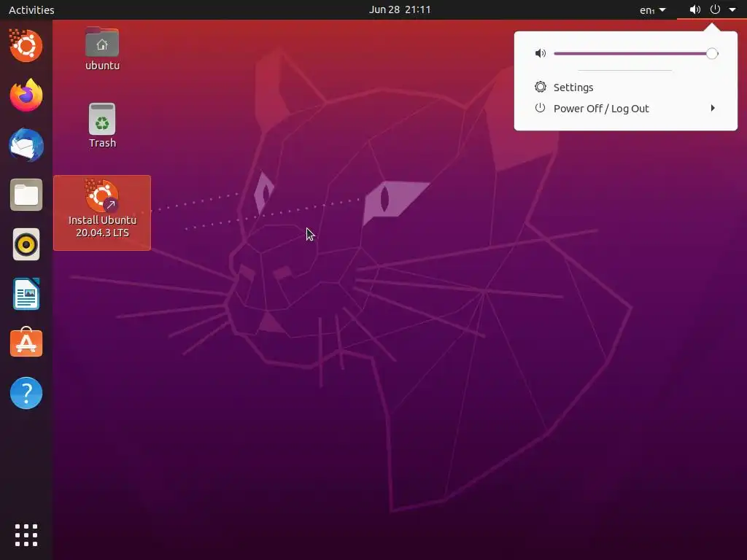Launch Rhythmbox music player
The width and height of the screenshot is (747, 560).
26,245
